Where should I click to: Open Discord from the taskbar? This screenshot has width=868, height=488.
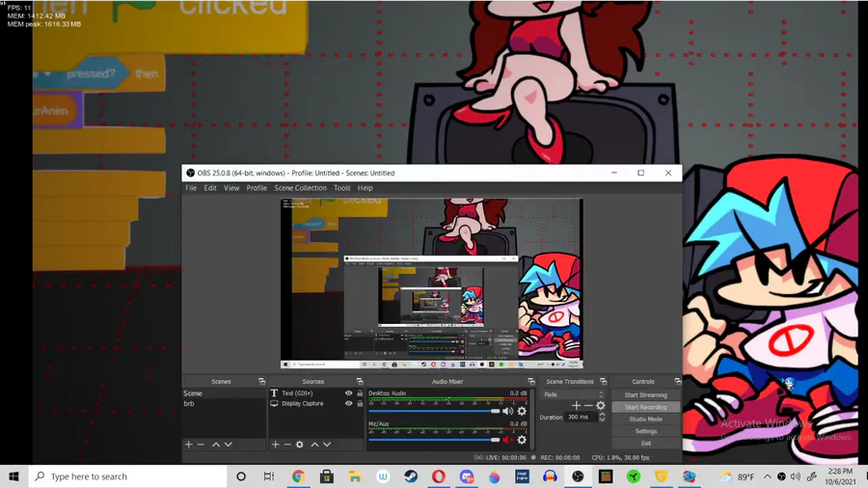[467, 476]
